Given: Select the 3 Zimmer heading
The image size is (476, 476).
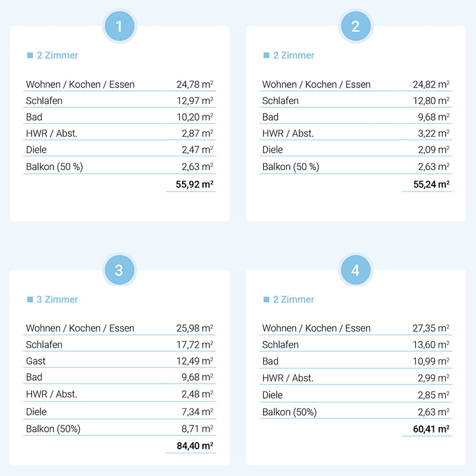Looking at the screenshot, I should pyautogui.click(x=57, y=299).
